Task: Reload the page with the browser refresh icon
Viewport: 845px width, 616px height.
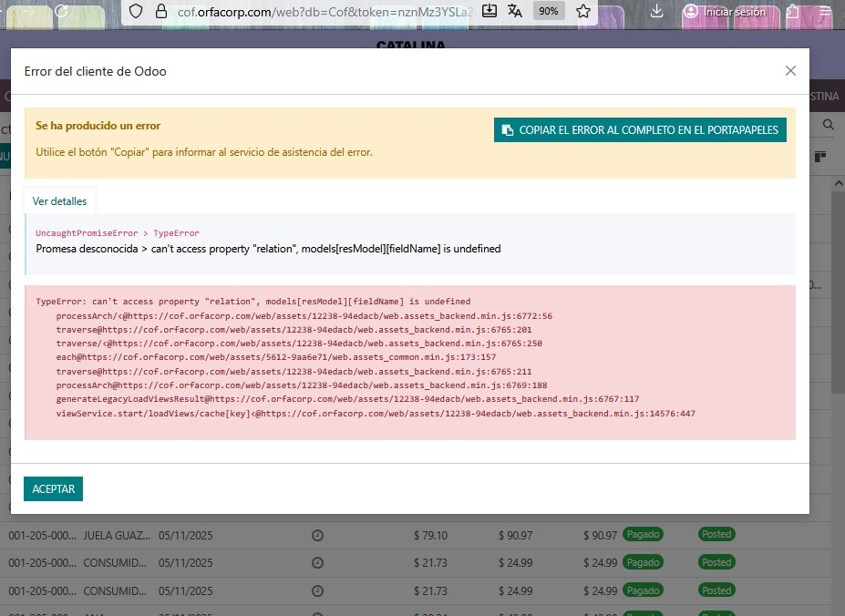Action: pos(61,12)
